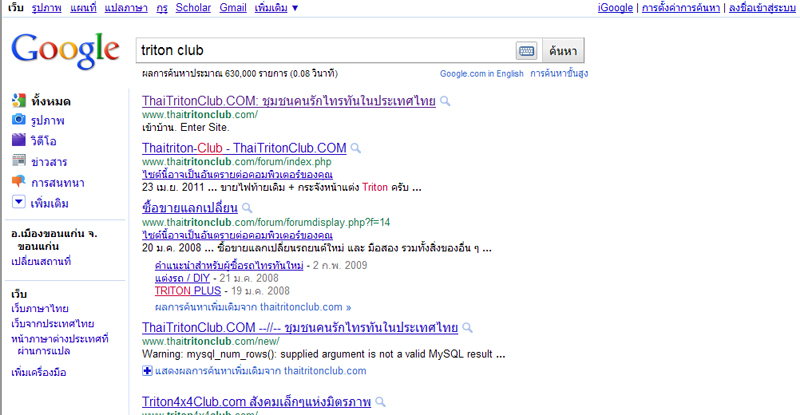Screen dimensions: 800x415
Task: Click preview magnifier beside first ThaiTritonClub.COM result
Action: [x=445, y=101]
